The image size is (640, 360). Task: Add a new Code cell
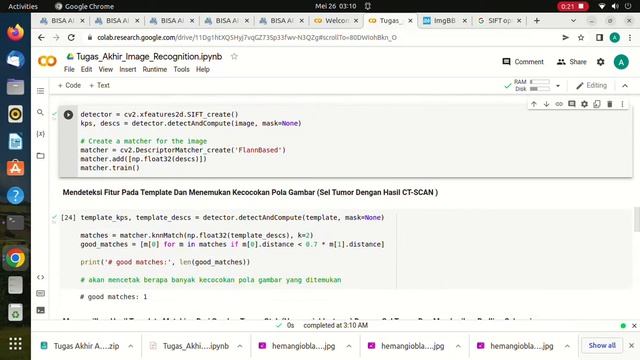coord(69,86)
